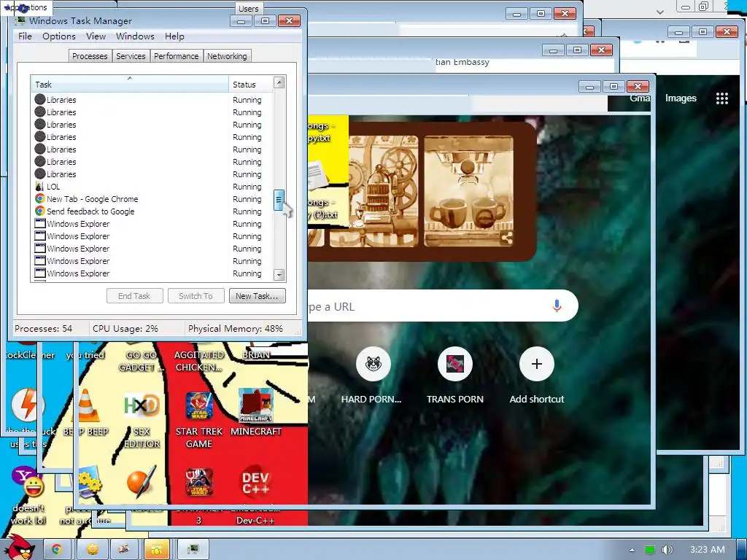Viewport: 747px width, 560px height.
Task: Select the Send feedback to Google task
Action: (152, 211)
